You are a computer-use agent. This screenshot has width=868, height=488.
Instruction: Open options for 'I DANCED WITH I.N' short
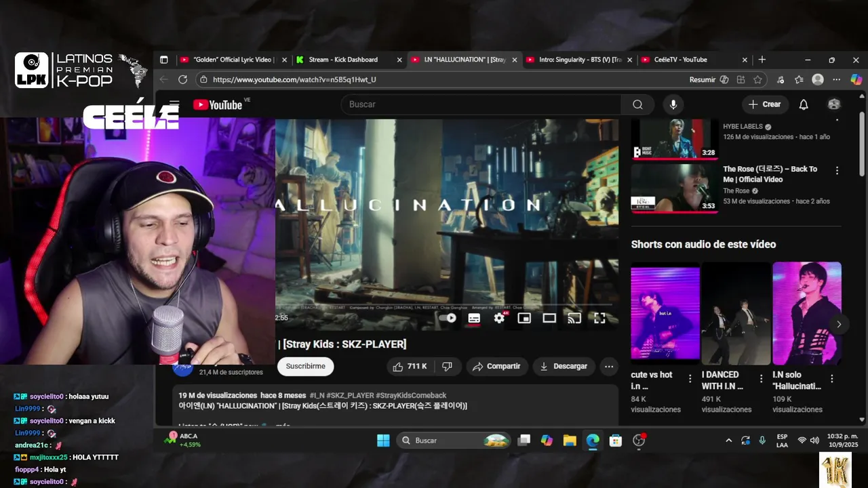761,379
